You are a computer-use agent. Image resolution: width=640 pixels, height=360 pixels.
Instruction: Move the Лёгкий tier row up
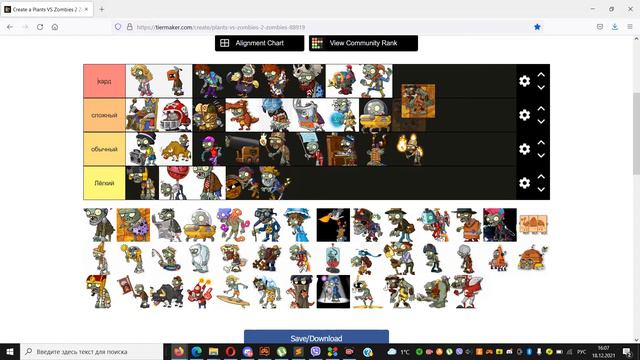point(541,177)
